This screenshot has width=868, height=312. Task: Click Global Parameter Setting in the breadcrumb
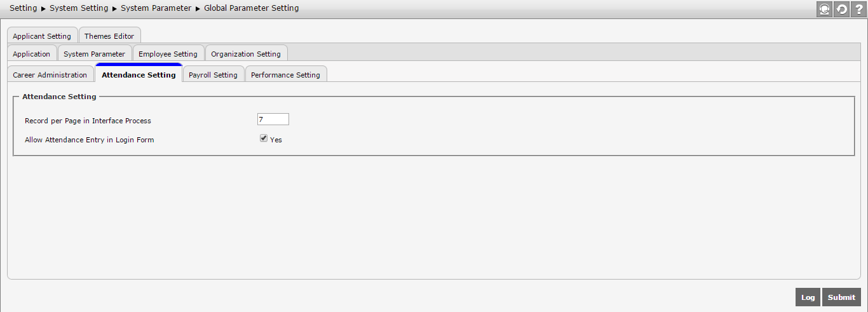(252, 8)
